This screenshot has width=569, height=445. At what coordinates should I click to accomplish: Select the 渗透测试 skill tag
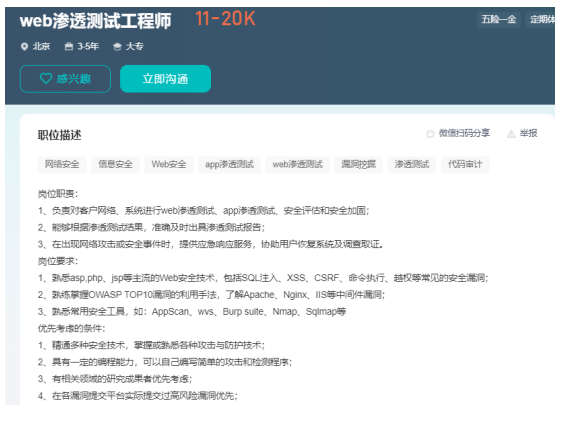(x=412, y=164)
